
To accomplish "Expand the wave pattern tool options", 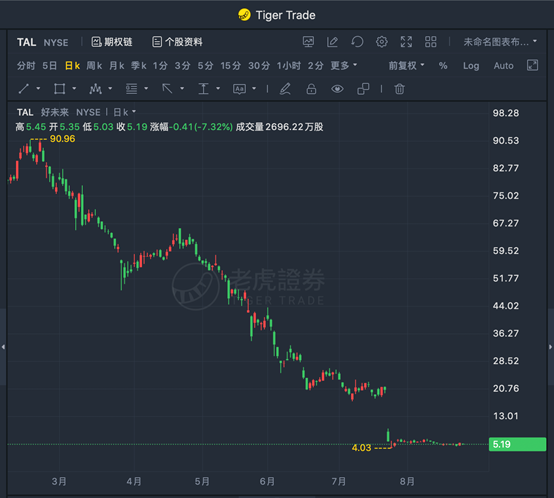I will click(110, 89).
